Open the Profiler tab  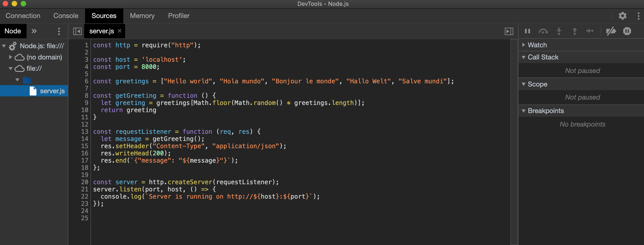pyautogui.click(x=179, y=16)
